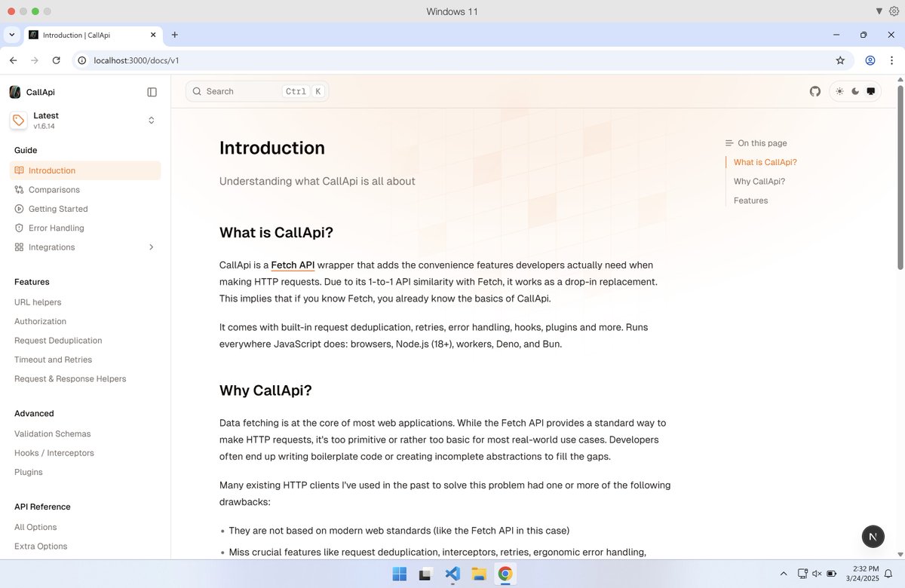Open URL helpers page
Image resolution: width=905 pixels, height=588 pixels.
(38, 302)
